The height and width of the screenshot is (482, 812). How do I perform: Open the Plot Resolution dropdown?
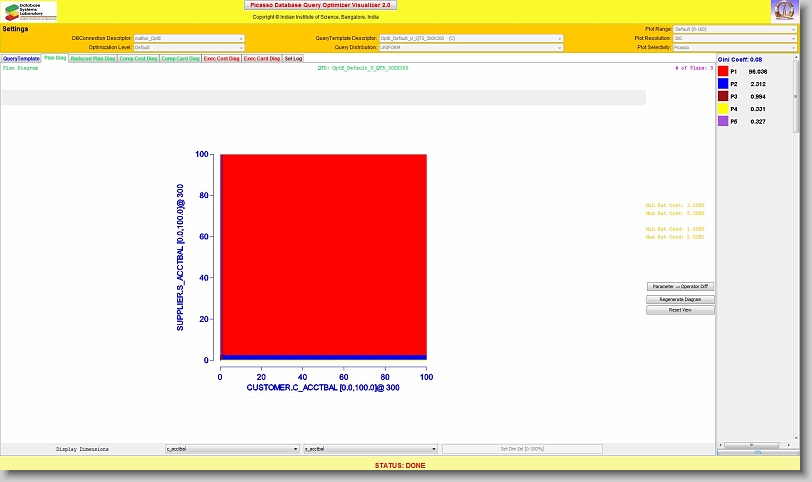(x=735, y=38)
